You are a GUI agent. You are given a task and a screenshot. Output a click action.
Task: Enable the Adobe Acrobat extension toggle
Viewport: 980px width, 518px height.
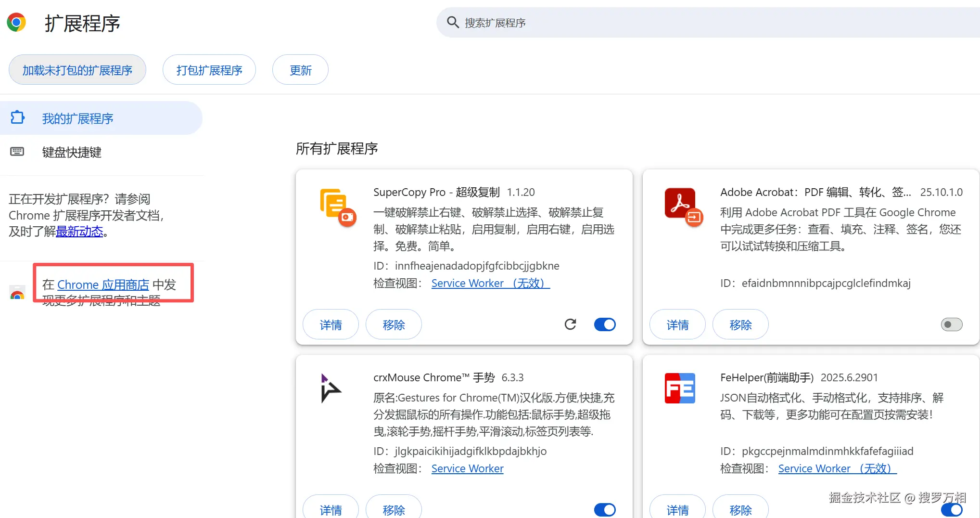pyautogui.click(x=952, y=324)
